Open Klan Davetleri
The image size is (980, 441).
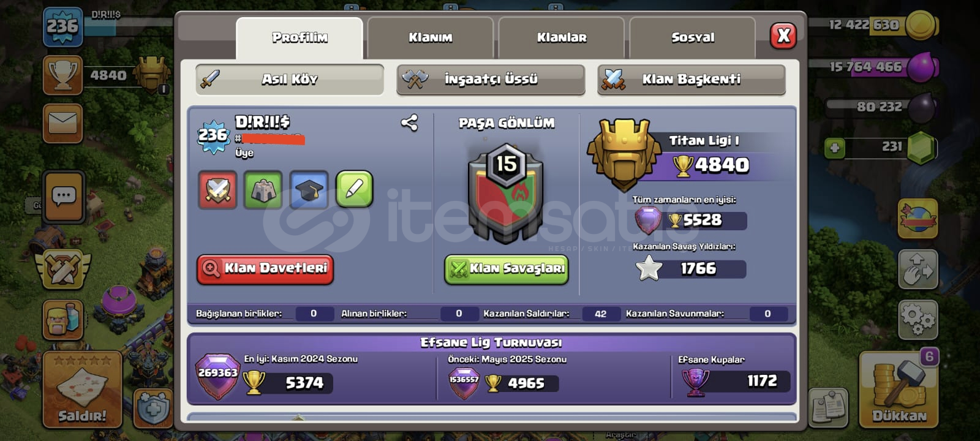pyautogui.click(x=265, y=269)
